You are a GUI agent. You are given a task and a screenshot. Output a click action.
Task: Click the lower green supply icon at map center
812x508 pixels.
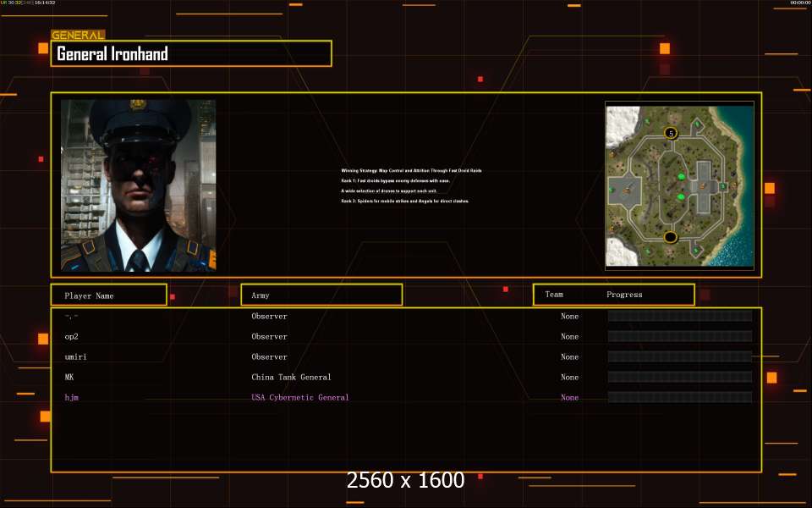click(679, 196)
